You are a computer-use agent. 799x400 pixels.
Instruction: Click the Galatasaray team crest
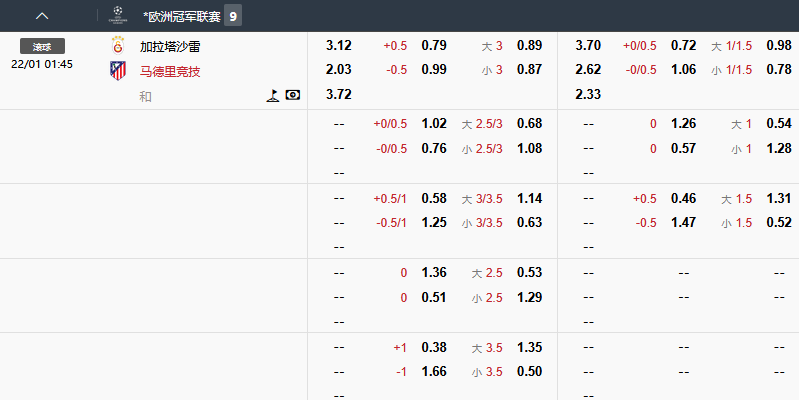[118, 46]
